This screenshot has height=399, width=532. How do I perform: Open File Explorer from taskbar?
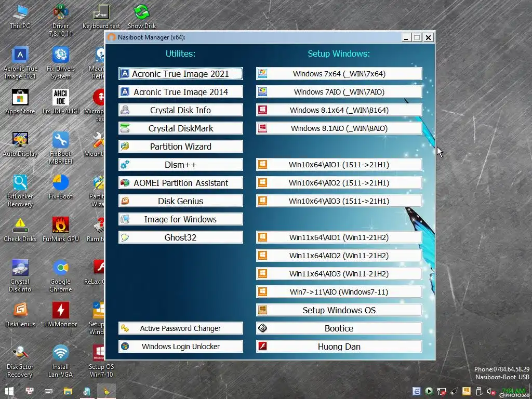(68, 391)
